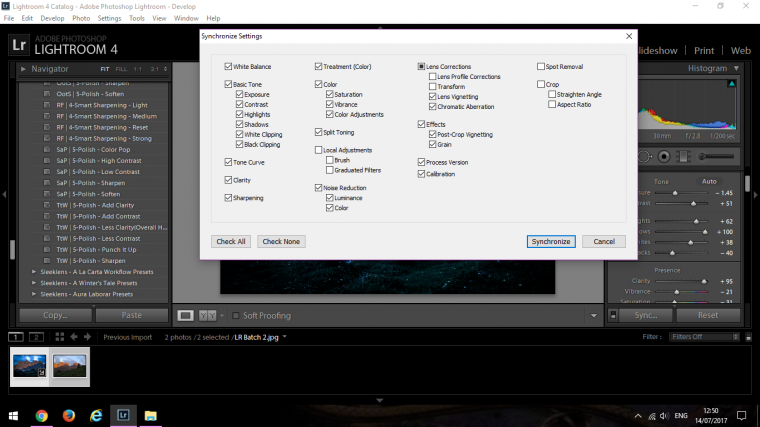Image resolution: width=760 pixels, height=427 pixels.
Task: Enable the Lens Profile Corrections checkbox
Action: click(432, 76)
